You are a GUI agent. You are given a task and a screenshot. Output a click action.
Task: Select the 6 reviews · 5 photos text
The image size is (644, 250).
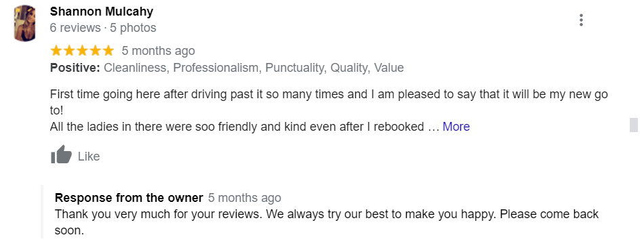(x=103, y=28)
